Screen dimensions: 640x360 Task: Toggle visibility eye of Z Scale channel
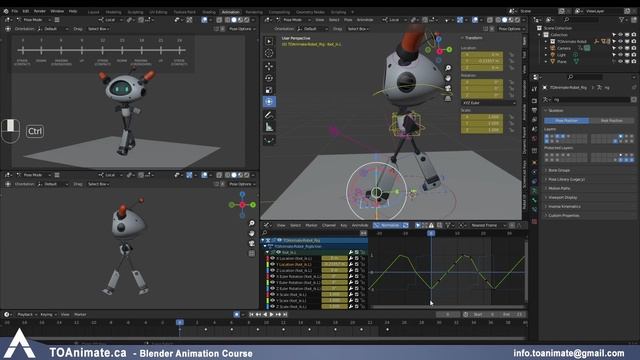click(x=273, y=306)
